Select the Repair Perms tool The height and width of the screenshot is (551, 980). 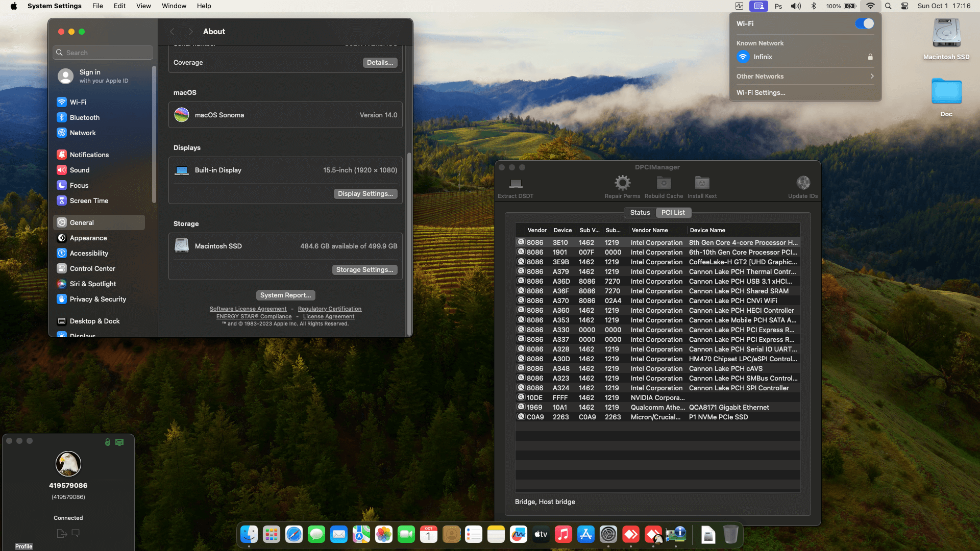pyautogui.click(x=622, y=186)
